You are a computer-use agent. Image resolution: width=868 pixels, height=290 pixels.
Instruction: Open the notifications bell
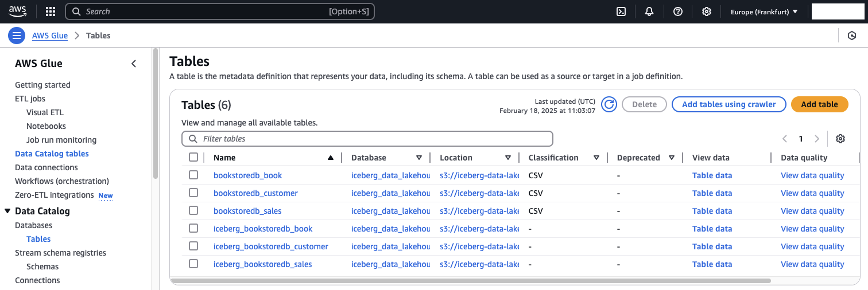[649, 11]
